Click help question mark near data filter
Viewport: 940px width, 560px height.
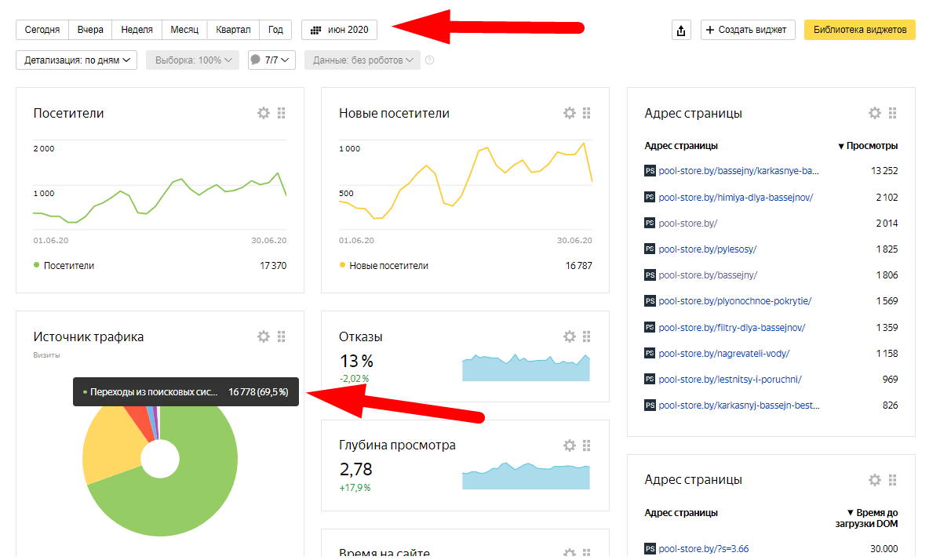(x=429, y=60)
